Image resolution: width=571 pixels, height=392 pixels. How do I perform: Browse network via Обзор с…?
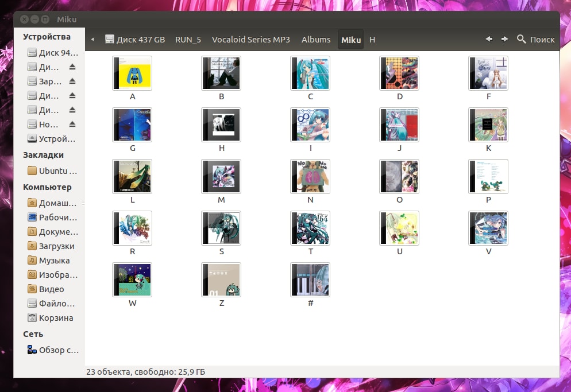(53, 350)
